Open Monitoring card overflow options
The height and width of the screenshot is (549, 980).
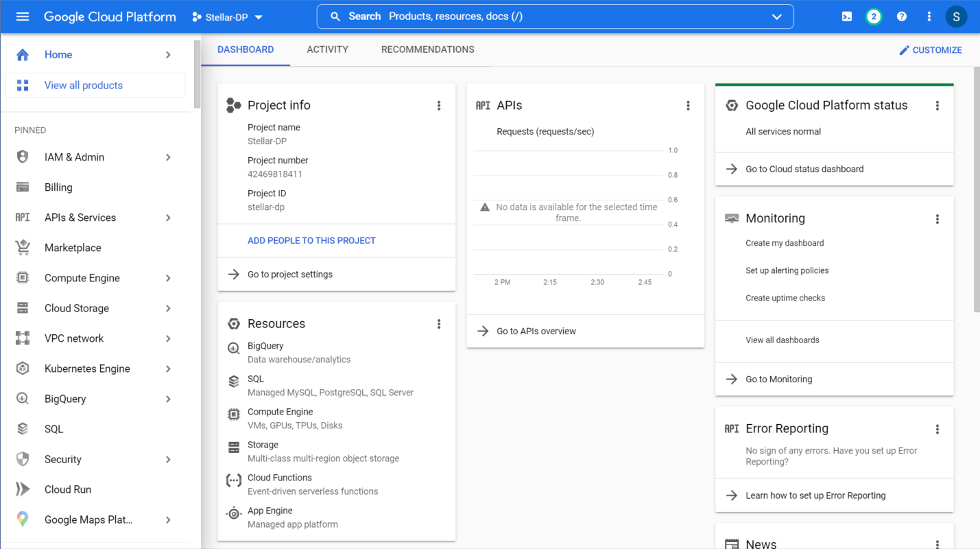click(x=937, y=218)
